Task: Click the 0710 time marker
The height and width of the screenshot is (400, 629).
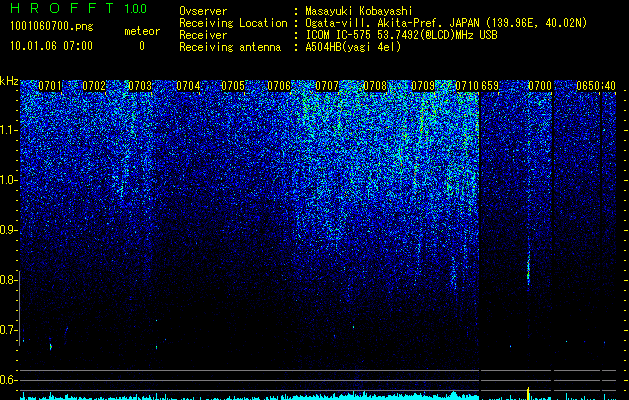Action: tap(467, 86)
